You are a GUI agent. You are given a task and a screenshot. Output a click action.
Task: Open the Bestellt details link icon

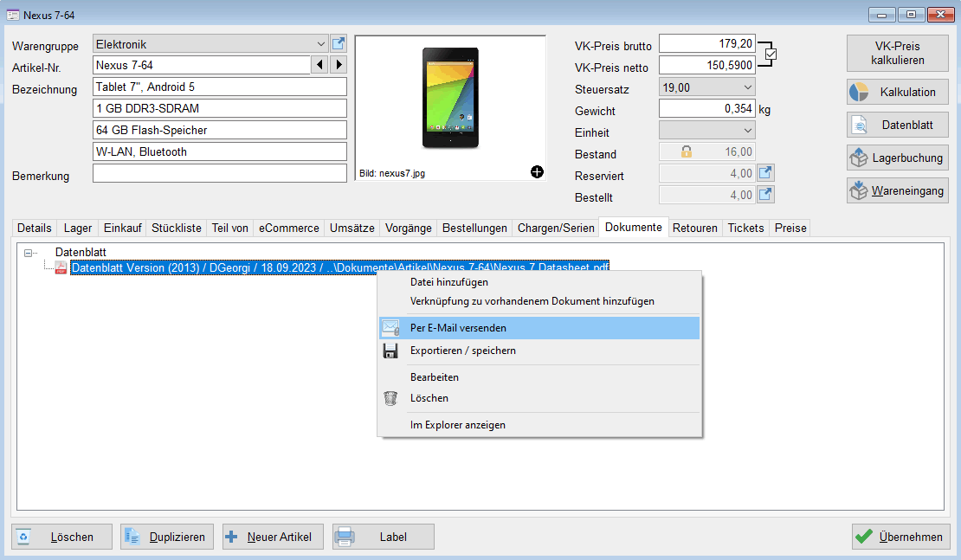tap(765, 195)
